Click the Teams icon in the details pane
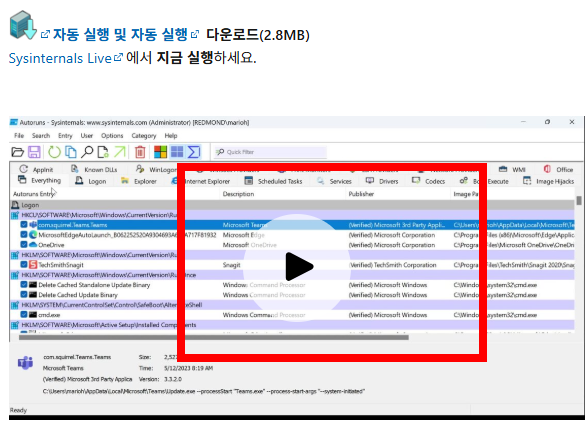The width and height of the screenshot is (585, 444). click(26, 362)
